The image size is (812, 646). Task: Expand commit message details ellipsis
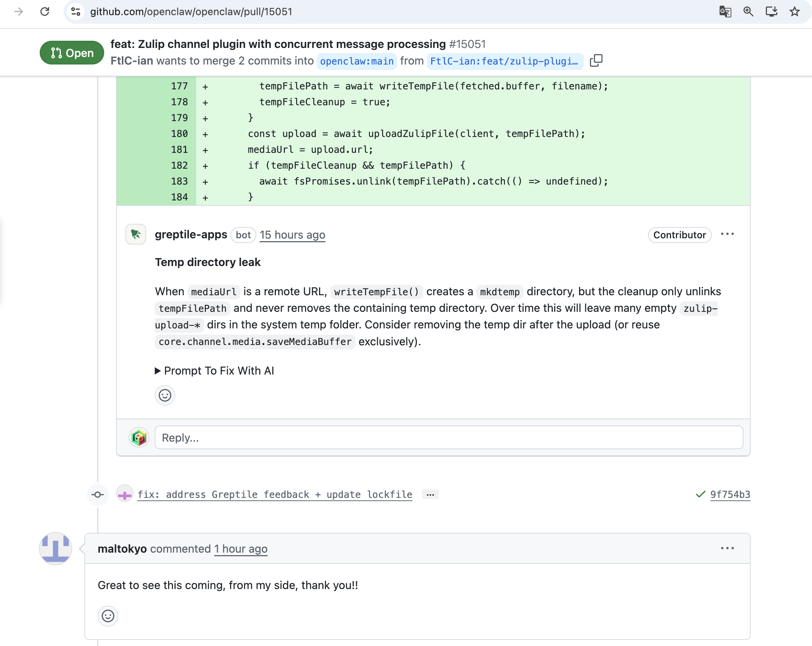click(x=430, y=495)
